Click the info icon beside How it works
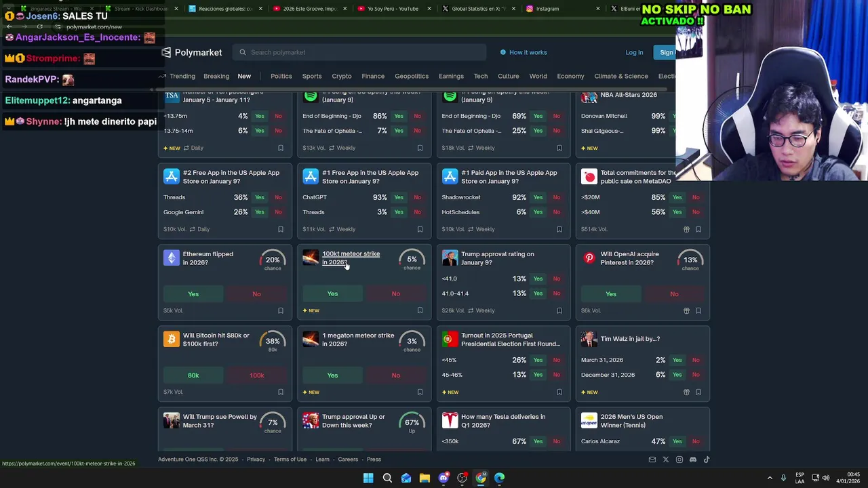The height and width of the screenshot is (488, 868). point(503,52)
